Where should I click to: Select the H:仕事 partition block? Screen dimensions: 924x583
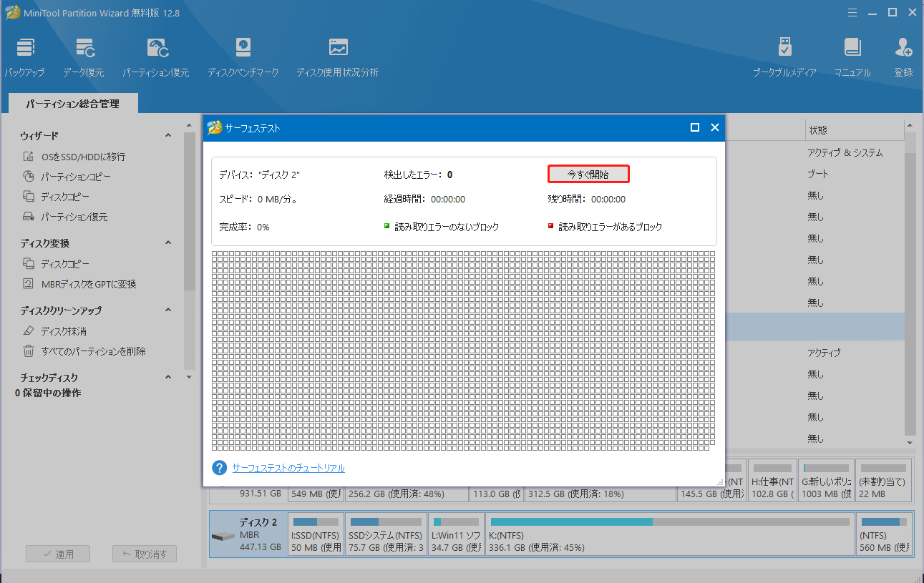coord(772,481)
